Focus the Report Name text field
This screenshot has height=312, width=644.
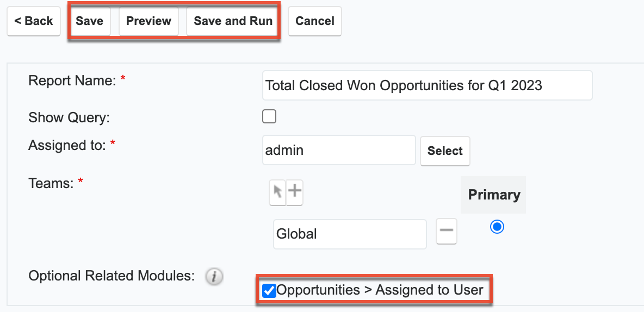[x=427, y=85]
